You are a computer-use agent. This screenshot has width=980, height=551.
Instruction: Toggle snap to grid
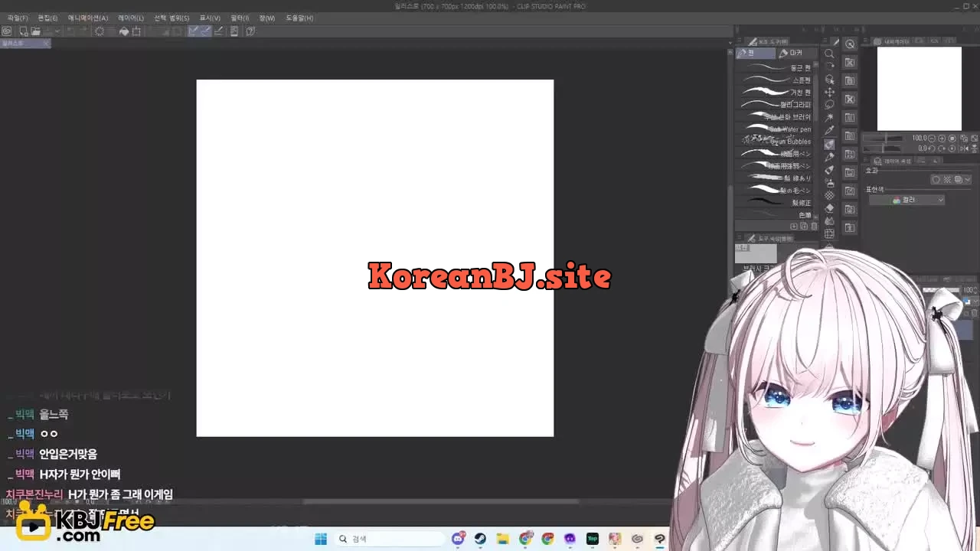[218, 31]
